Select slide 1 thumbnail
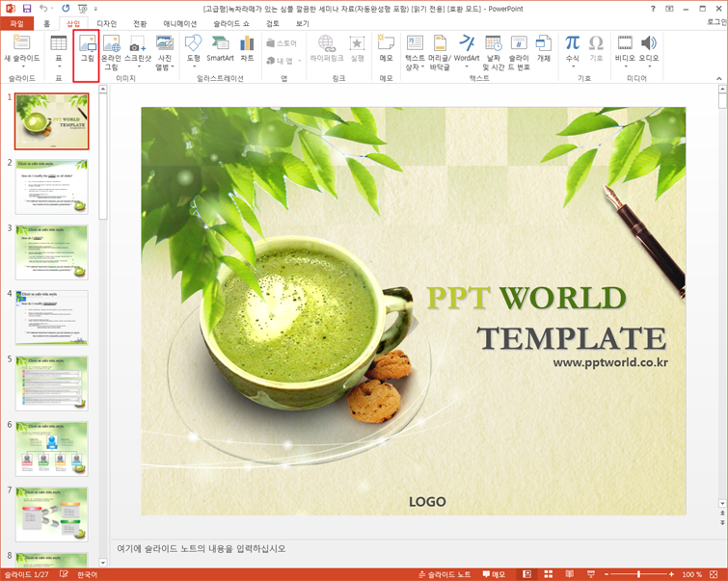This screenshot has height=581, width=728. pyautogui.click(x=51, y=121)
